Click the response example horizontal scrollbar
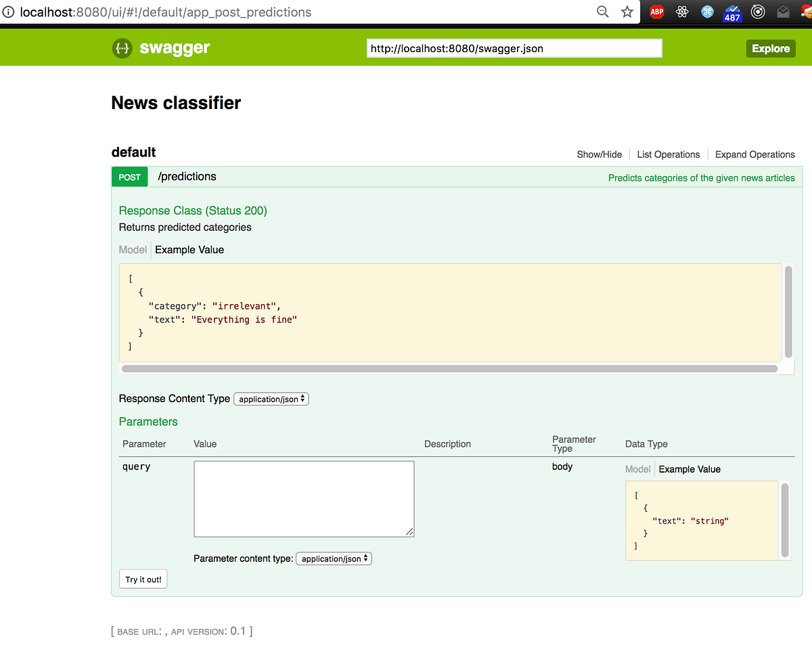Viewport: 812px width, 650px height. [x=450, y=369]
